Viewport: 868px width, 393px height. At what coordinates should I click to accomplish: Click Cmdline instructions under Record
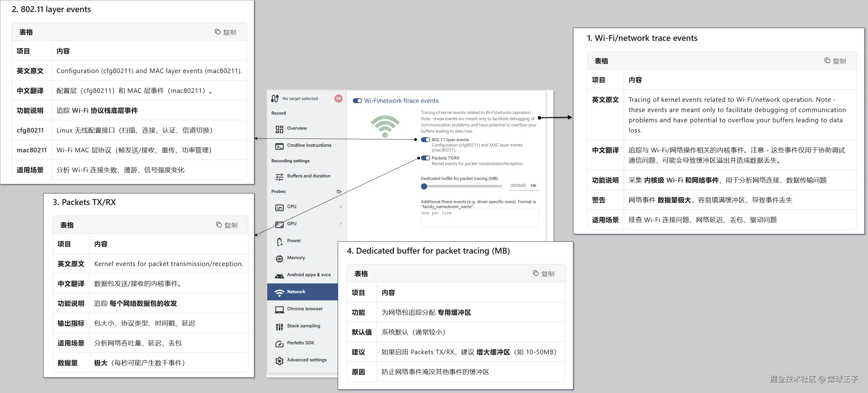click(309, 145)
